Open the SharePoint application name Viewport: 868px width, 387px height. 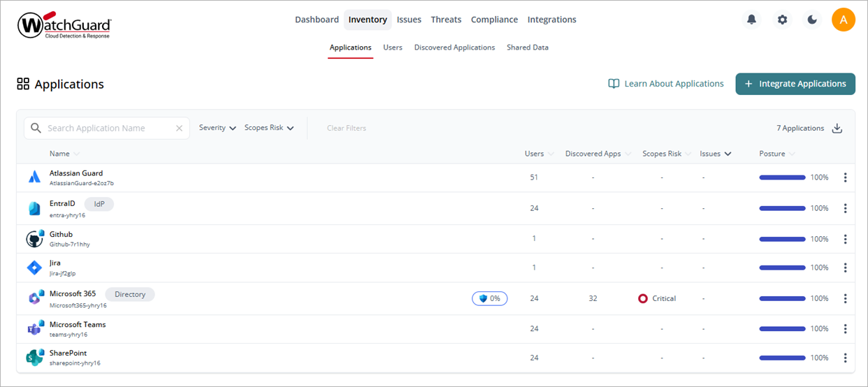coord(68,353)
